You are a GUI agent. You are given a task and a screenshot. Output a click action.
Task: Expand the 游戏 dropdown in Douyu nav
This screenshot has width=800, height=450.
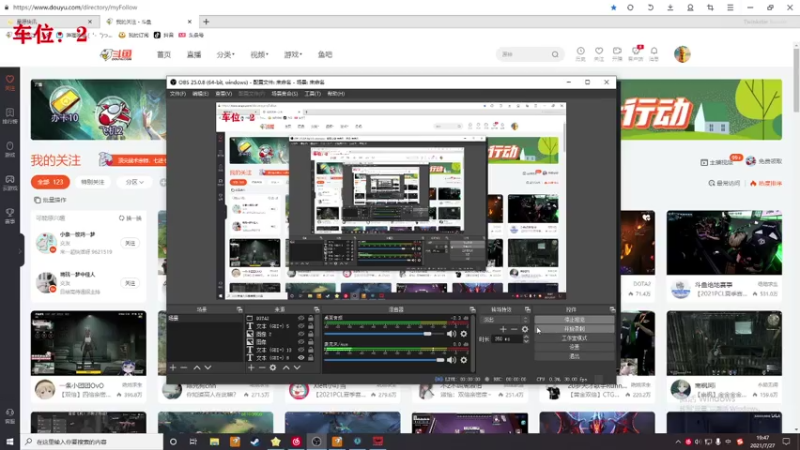pos(293,54)
